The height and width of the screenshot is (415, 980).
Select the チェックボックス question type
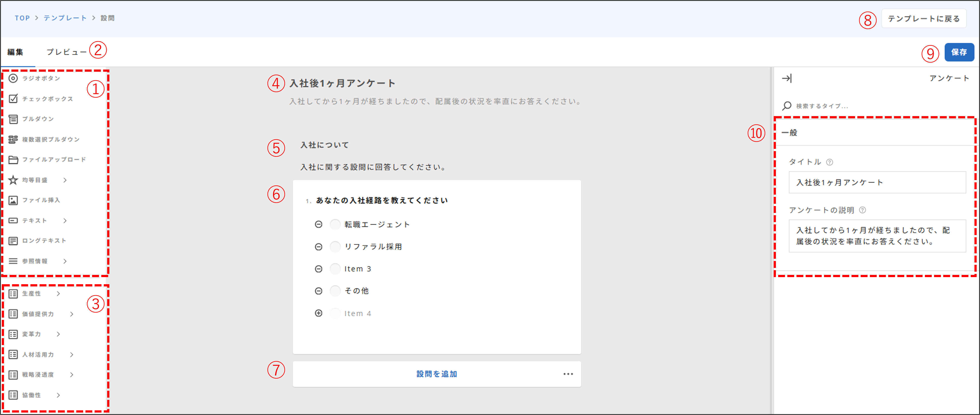[46, 98]
